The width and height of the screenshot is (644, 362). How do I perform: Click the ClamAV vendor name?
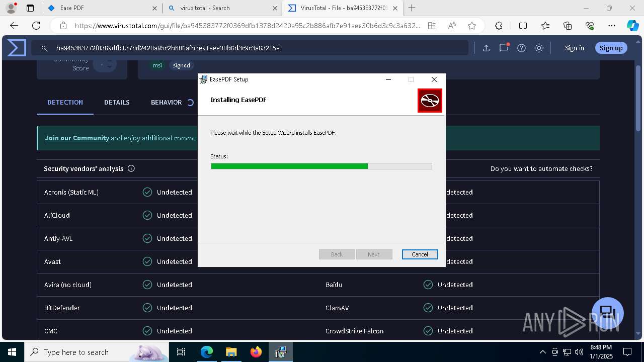tap(337, 308)
